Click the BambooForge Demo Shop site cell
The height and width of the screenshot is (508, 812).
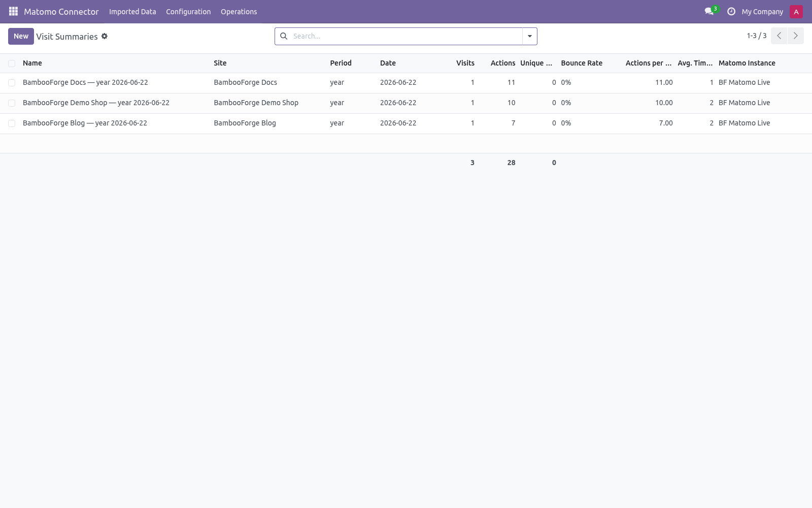coord(256,103)
